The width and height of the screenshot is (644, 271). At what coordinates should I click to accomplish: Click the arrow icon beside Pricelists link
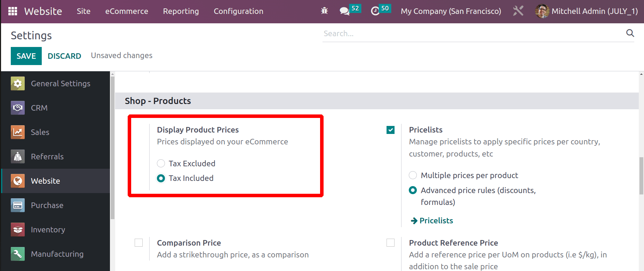coord(414,221)
